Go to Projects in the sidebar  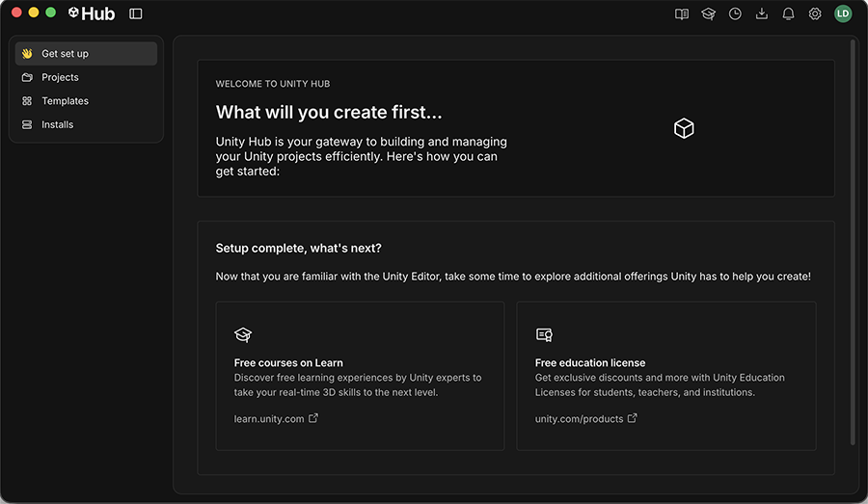[x=86, y=77]
